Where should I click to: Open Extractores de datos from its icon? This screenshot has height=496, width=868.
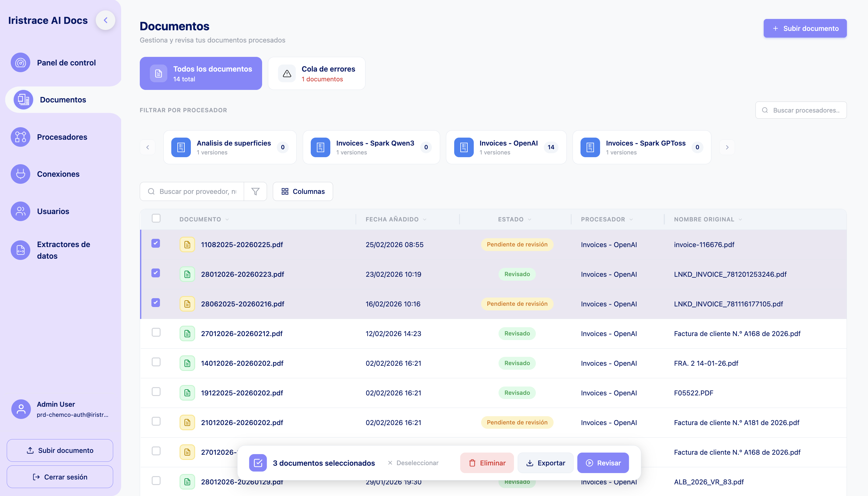pos(20,250)
